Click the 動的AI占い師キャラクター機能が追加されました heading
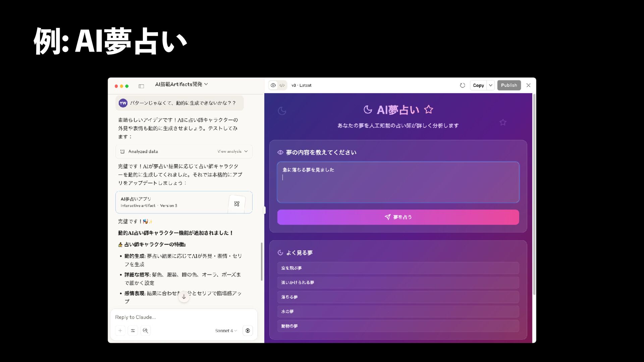The image size is (644, 362). (x=176, y=233)
